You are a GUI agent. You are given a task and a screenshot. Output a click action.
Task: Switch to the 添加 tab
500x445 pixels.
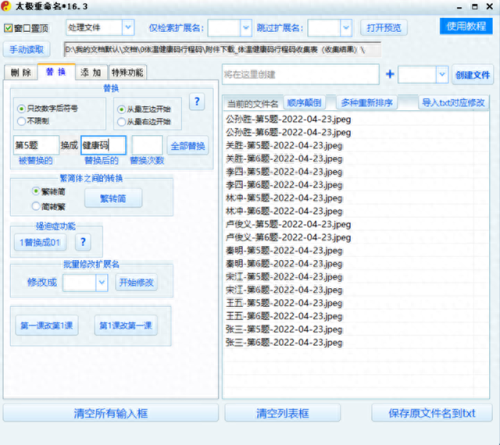coord(91,72)
